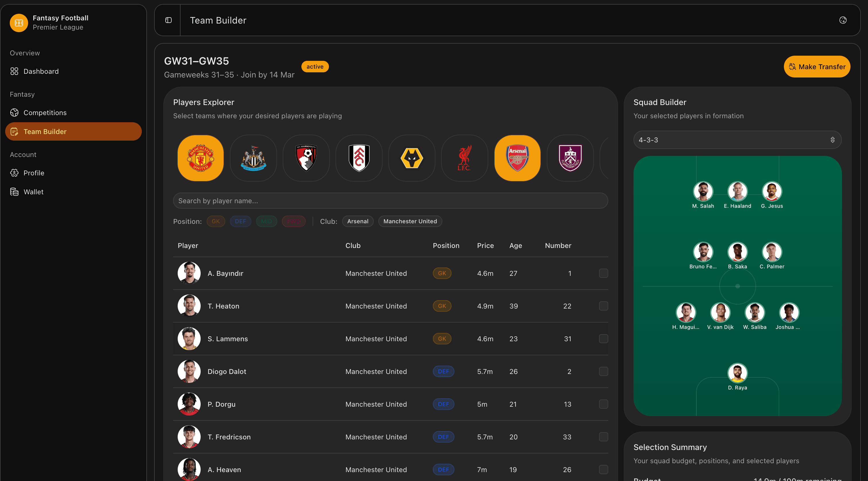The height and width of the screenshot is (481, 868).
Task: Click the Make Transfer button
Action: 817,67
